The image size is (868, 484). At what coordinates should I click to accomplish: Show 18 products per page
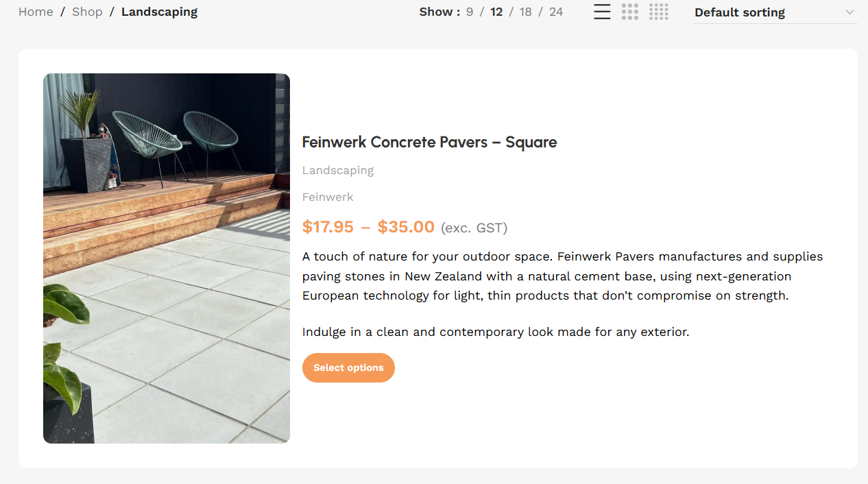526,12
